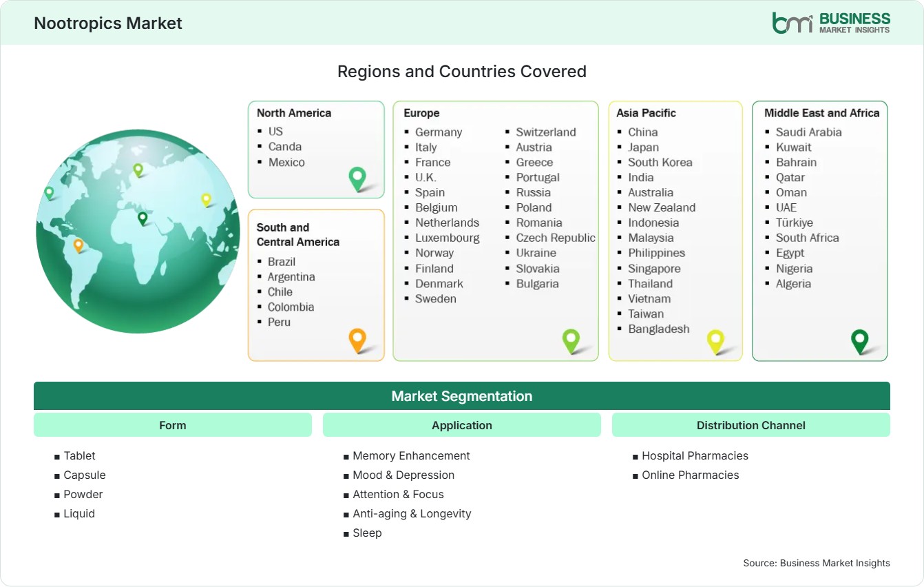This screenshot has width=924, height=587.
Task: Click 'Türkiye' in Middle East list
Action: (x=795, y=223)
